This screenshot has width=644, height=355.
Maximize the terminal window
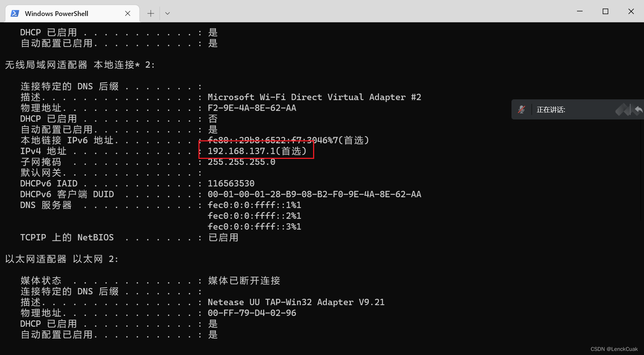(605, 11)
